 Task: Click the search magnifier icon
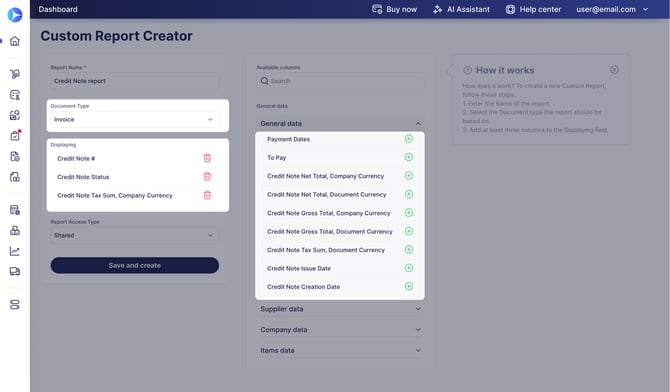tap(264, 81)
